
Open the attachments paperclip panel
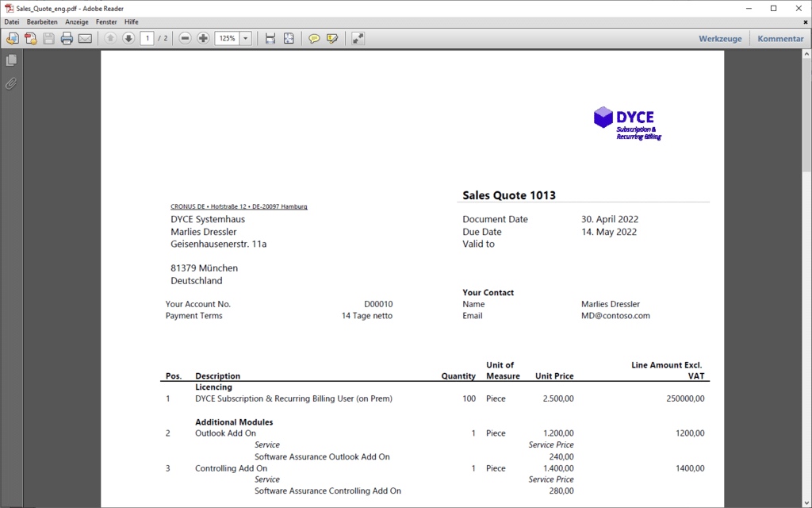click(x=11, y=83)
